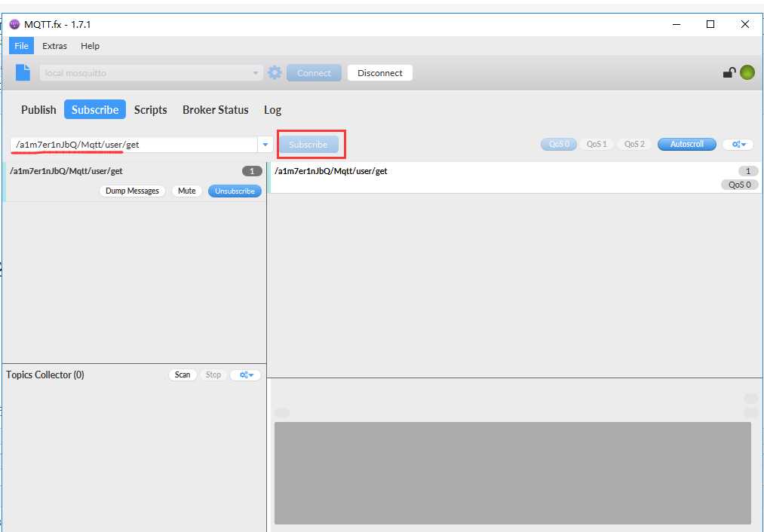Click the Stop button in Topics Collector

(213, 375)
